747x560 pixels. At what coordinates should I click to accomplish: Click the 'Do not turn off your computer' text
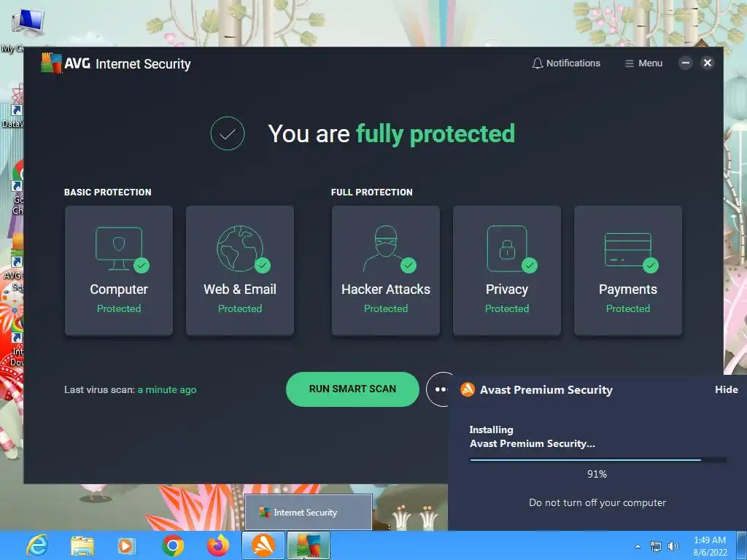597,503
